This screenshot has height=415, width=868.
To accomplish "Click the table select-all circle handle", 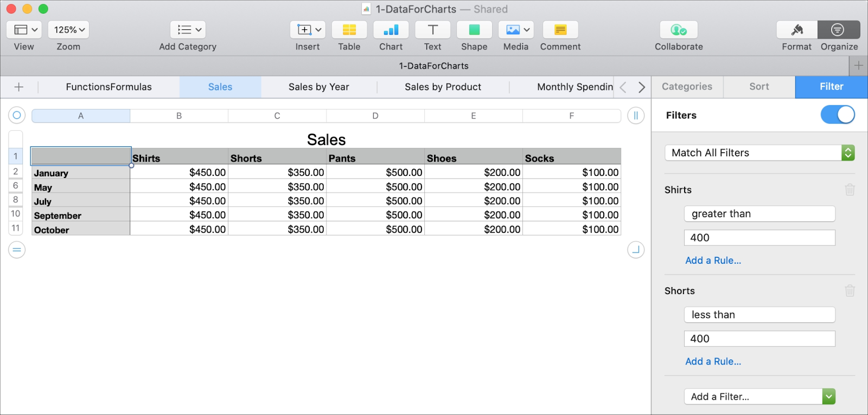I will 17,115.
